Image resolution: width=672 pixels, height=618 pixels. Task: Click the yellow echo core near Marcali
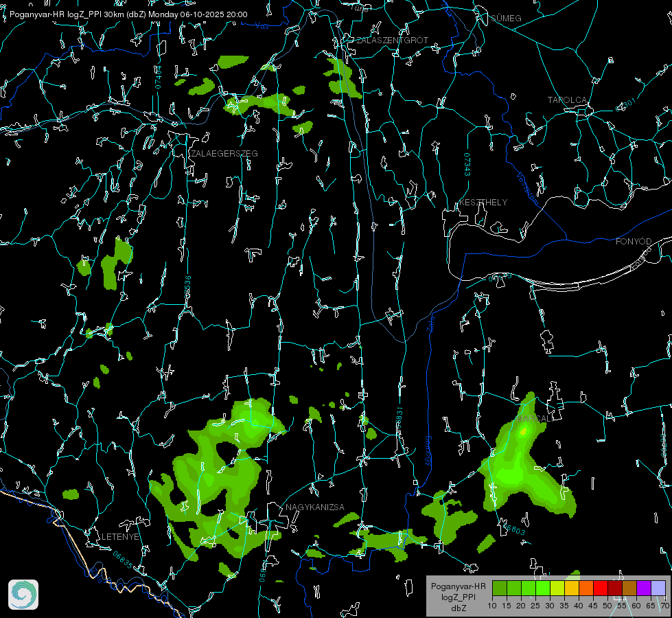click(x=523, y=431)
